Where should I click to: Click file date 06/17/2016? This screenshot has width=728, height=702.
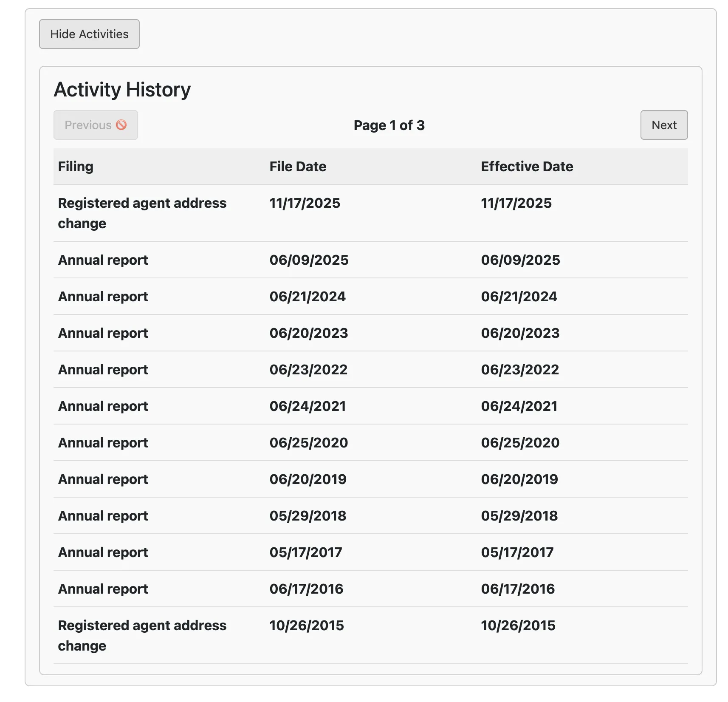[x=307, y=589]
